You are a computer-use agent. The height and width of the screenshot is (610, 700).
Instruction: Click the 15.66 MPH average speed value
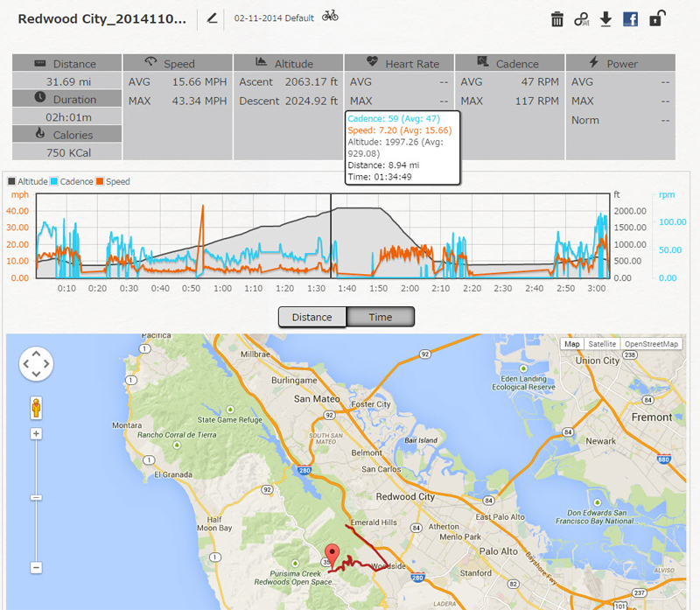pos(199,82)
